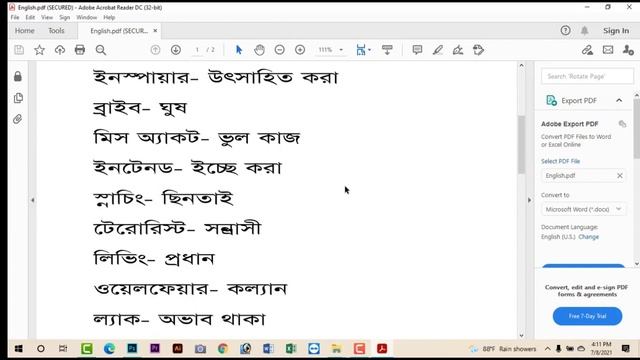Click the document scroll down arrow
640x360 pixels.
tap(521, 336)
